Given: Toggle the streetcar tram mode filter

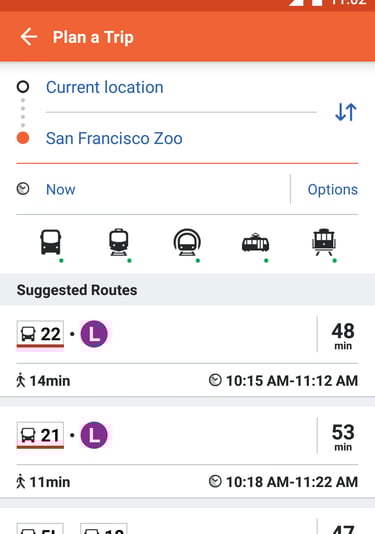Looking at the screenshot, I should (x=255, y=243).
